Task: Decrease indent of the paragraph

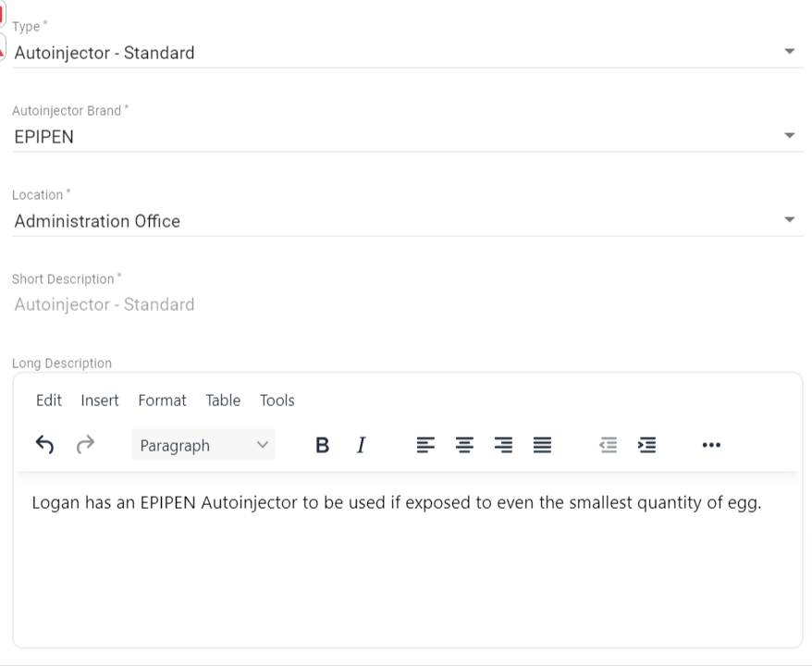Action: (x=608, y=445)
